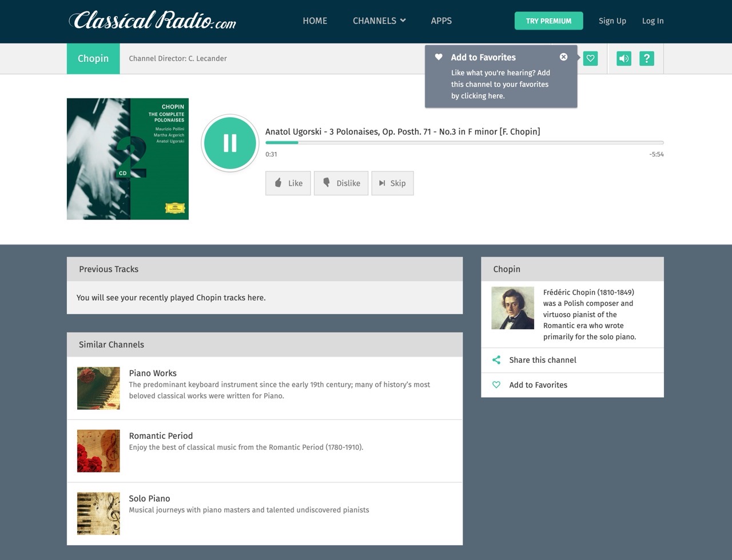Open the Sign Up link
Image resolution: width=732 pixels, height=560 pixels.
click(612, 21)
